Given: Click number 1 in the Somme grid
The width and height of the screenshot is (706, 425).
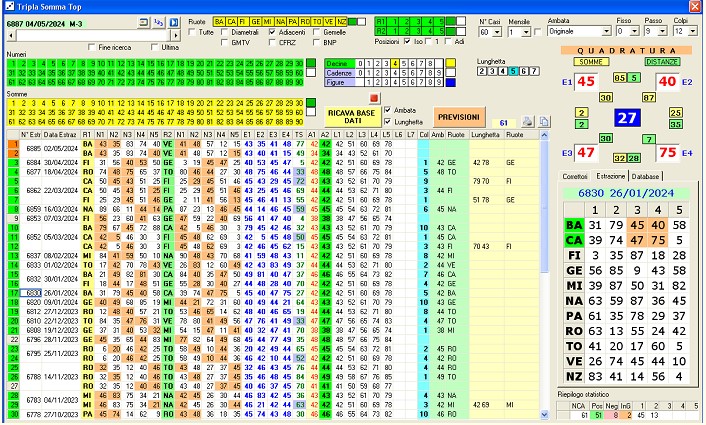Looking at the screenshot, I should [14, 103].
